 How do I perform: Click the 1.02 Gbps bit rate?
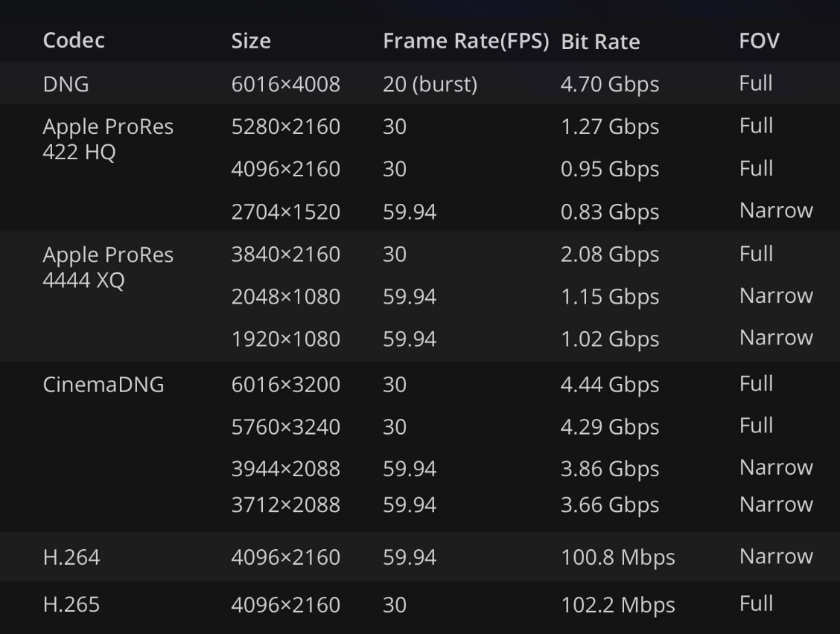tap(610, 339)
